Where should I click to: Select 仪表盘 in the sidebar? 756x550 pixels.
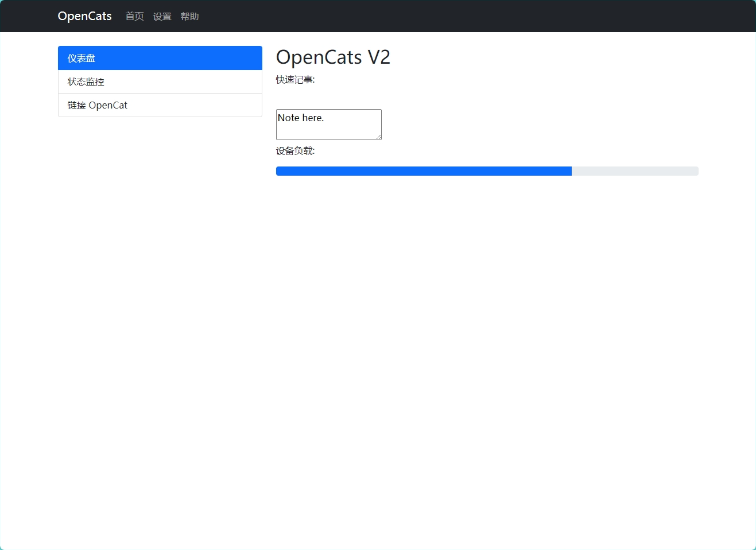[x=160, y=58]
